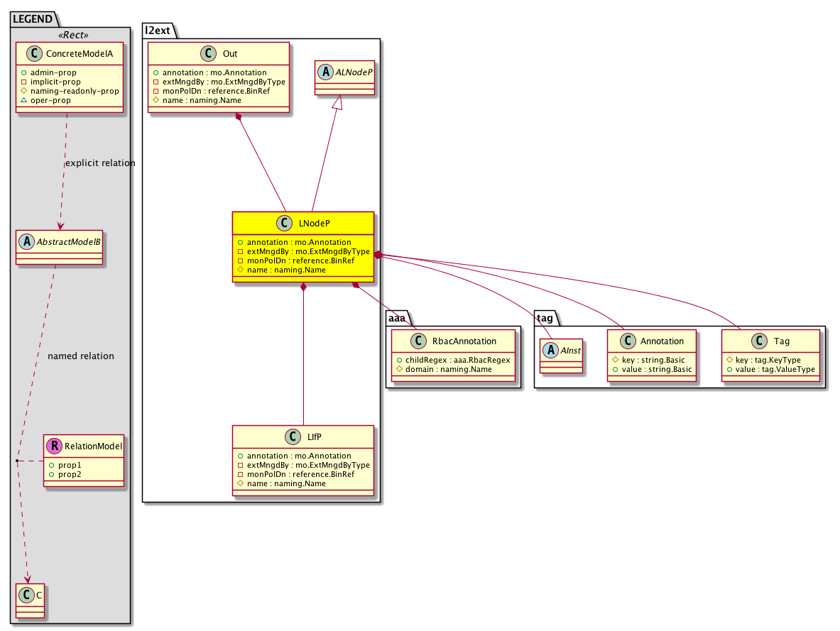Screen dimensions: 840x631
Task: Click the 'explicit relation' label
Action: [100, 163]
